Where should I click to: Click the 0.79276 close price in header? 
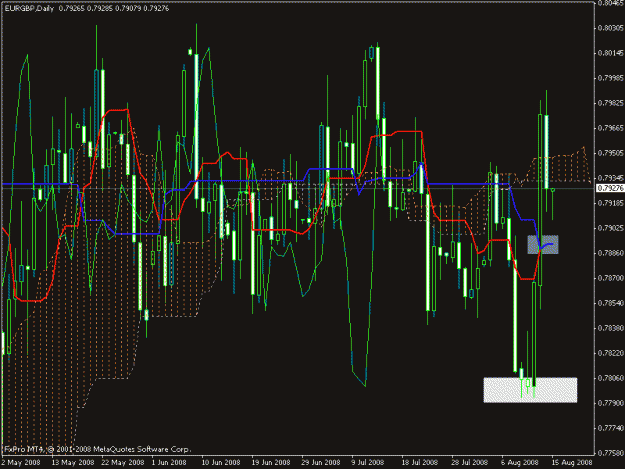pyautogui.click(x=156, y=8)
